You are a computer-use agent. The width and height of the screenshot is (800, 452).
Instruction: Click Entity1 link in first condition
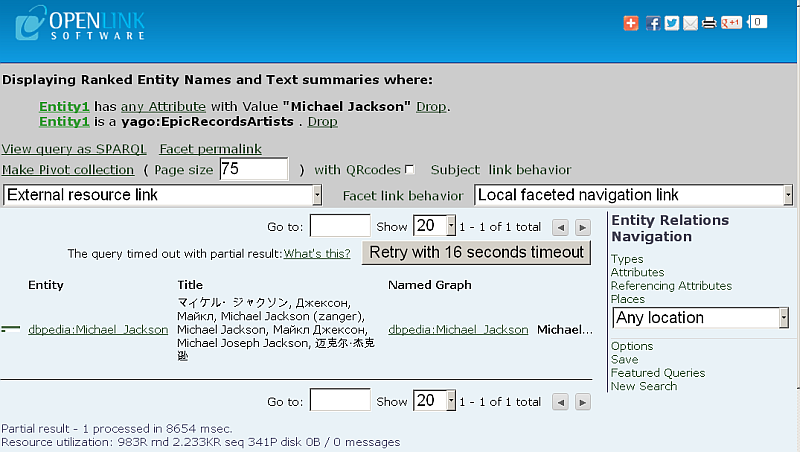(64, 107)
